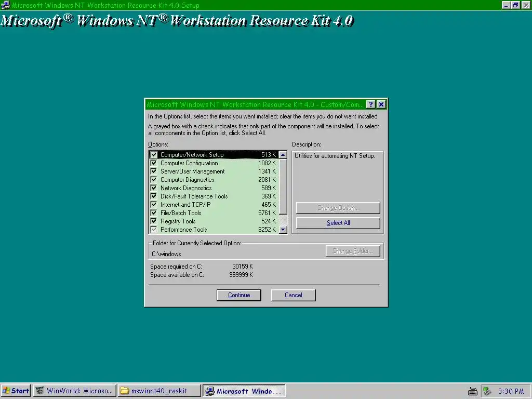
Task: Open the Start menu
Action: coord(16,391)
